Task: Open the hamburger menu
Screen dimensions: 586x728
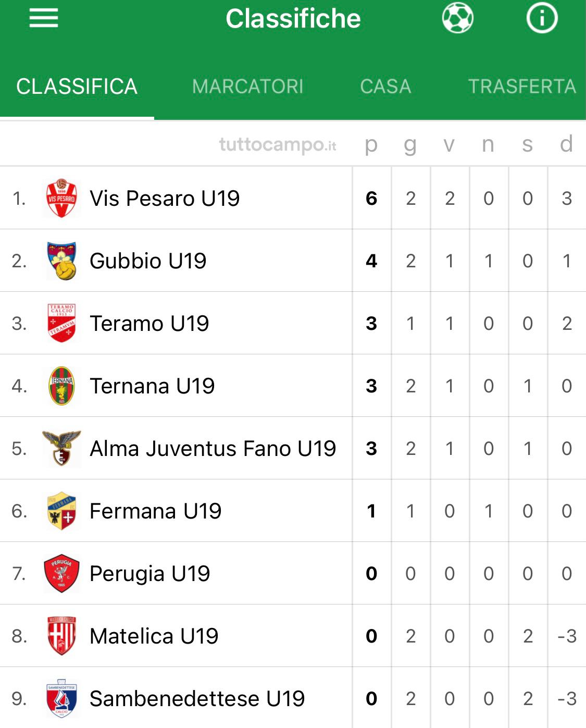Action: 44,19
